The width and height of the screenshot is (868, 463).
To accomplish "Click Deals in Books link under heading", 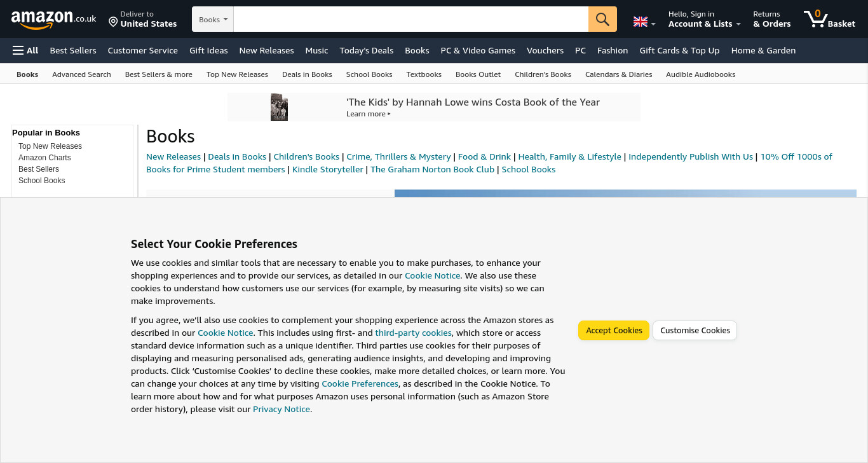I will pos(237,156).
